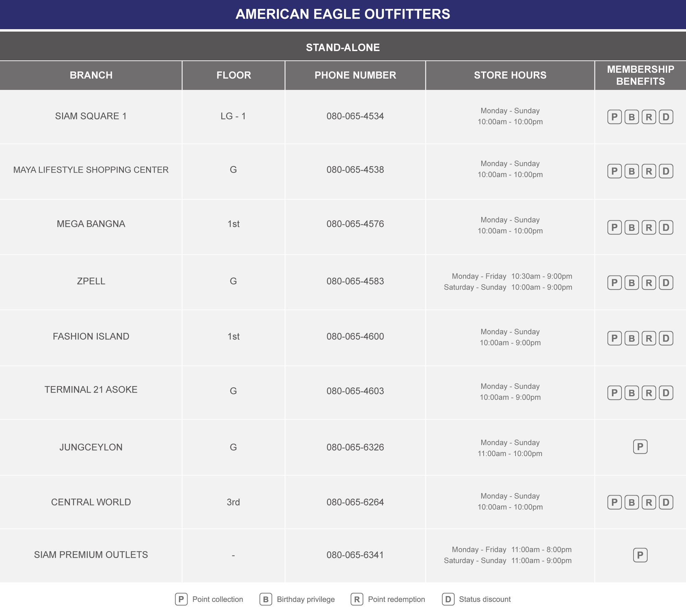Click phone number 080-065-4534
Image resolution: width=686 pixels, height=616 pixels.
tap(355, 116)
